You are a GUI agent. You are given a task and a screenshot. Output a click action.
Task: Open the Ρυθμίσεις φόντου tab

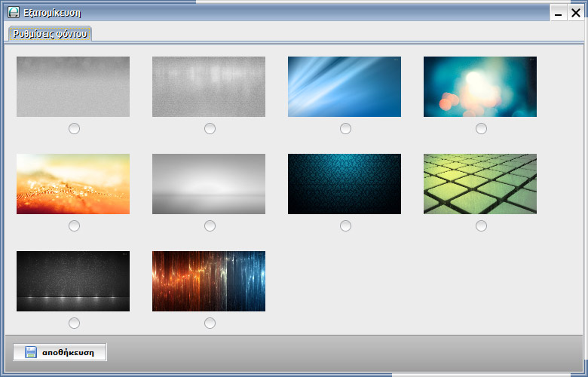tap(50, 34)
